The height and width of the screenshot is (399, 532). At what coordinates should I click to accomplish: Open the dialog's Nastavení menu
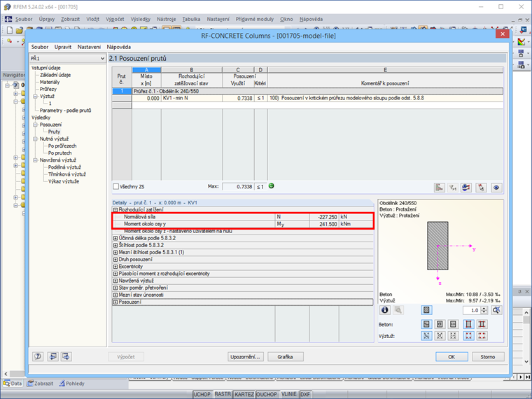[x=89, y=47]
